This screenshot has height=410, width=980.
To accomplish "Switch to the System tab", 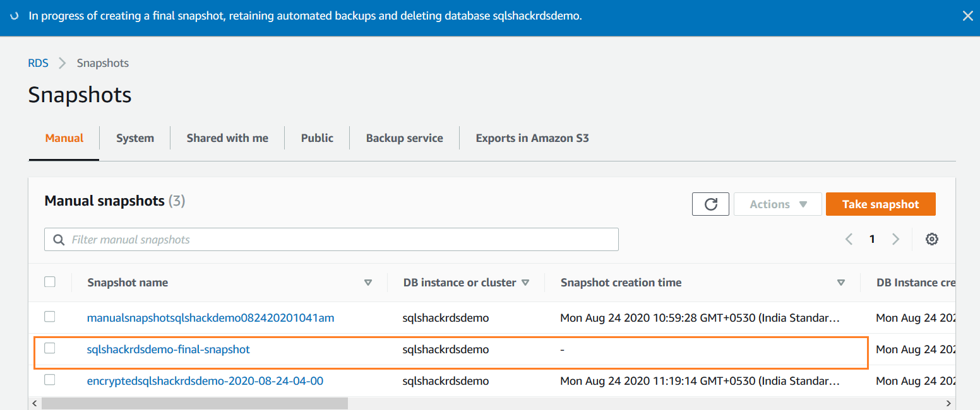I will tap(135, 138).
